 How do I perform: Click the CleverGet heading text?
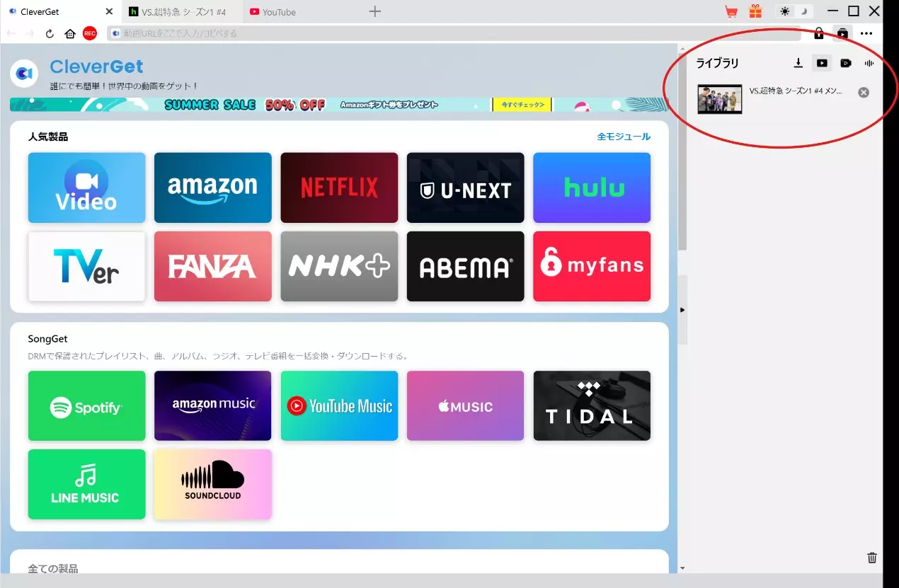[x=96, y=67]
